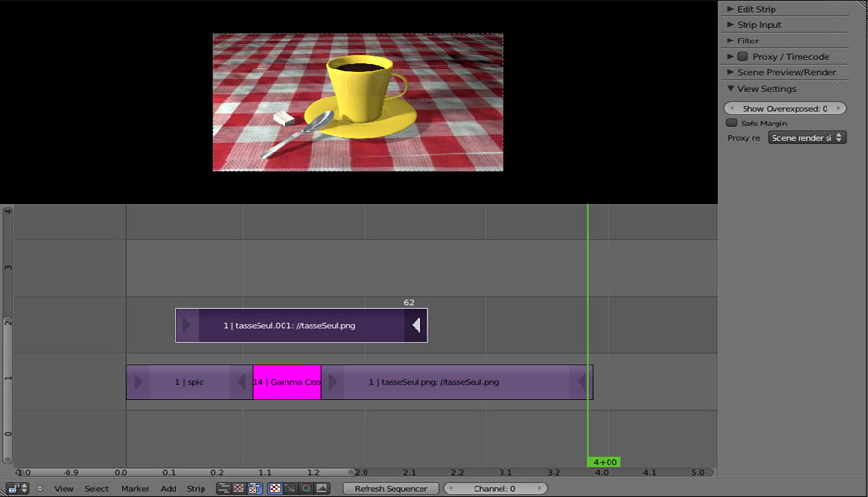
Task: Expand the Strip Input panel
Action: coord(758,25)
